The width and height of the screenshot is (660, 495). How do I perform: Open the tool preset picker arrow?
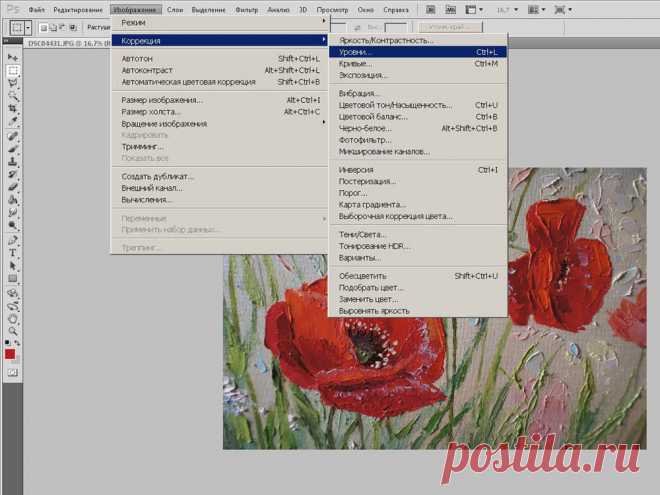[x=28, y=28]
